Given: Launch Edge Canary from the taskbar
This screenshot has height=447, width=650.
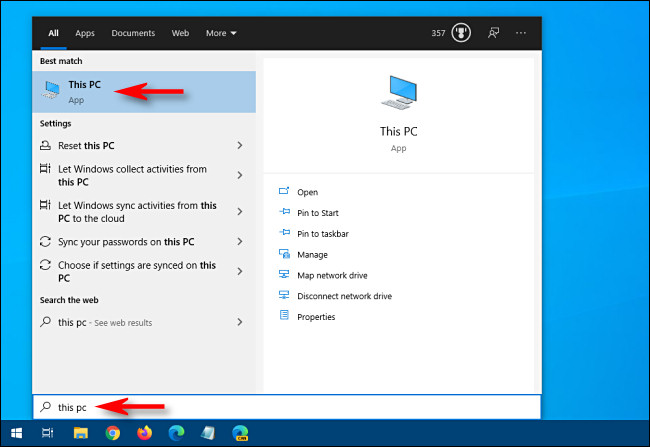Looking at the screenshot, I should pos(240,433).
